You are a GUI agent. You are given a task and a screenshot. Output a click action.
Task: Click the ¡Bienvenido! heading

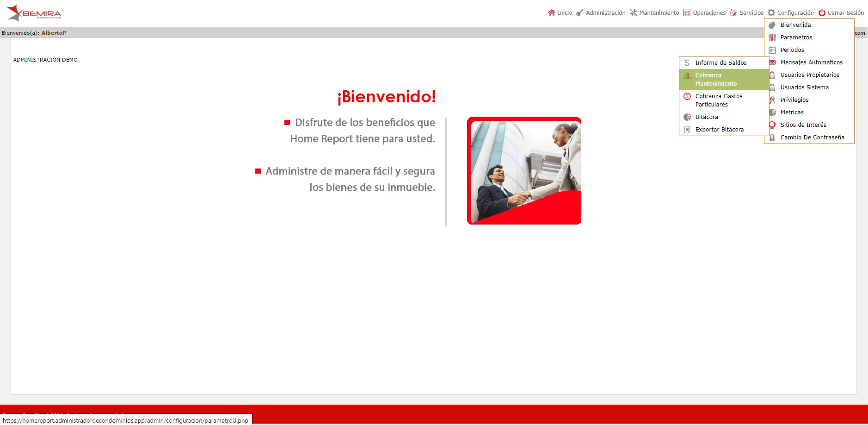click(x=386, y=96)
